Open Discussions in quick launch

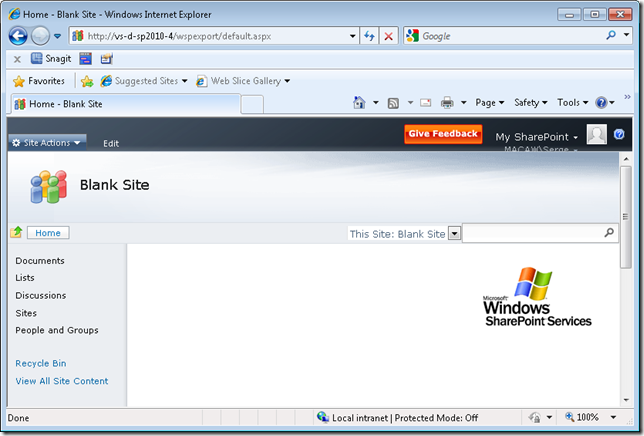[41, 296]
